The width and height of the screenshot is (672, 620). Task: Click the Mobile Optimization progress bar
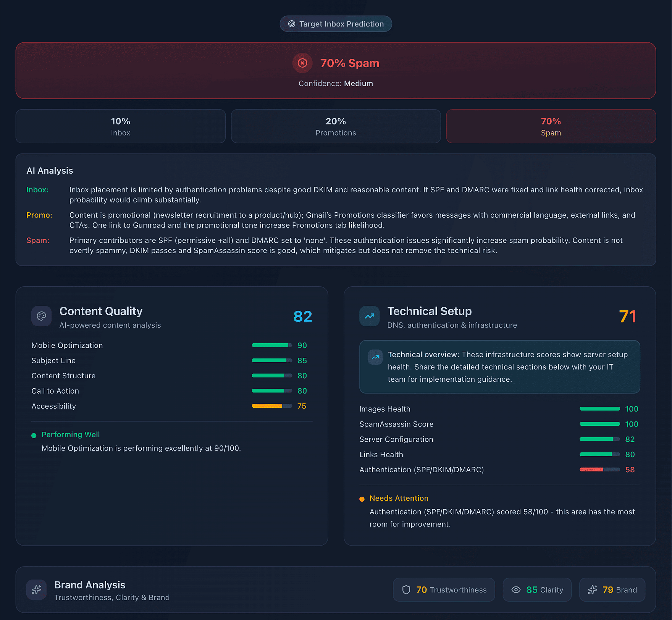272,345
